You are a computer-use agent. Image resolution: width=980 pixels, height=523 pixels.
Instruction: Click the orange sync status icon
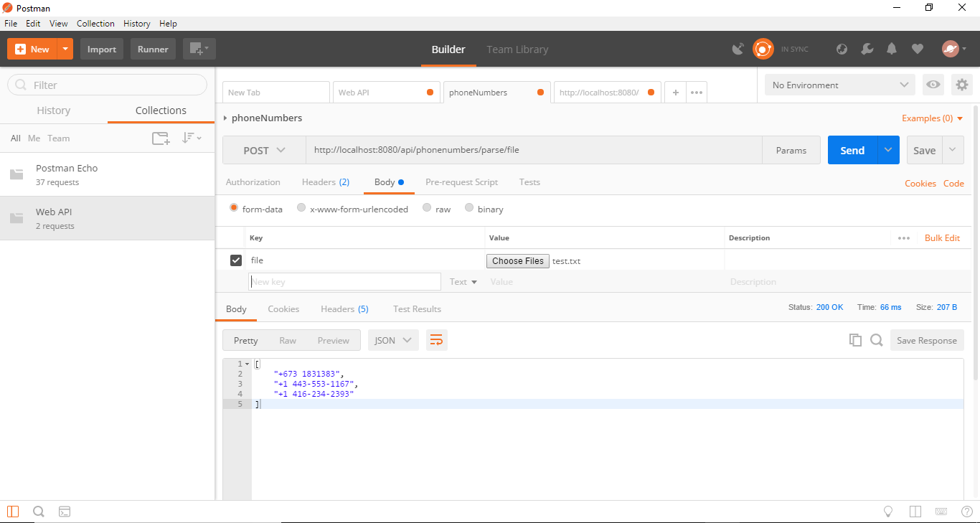[x=763, y=49]
